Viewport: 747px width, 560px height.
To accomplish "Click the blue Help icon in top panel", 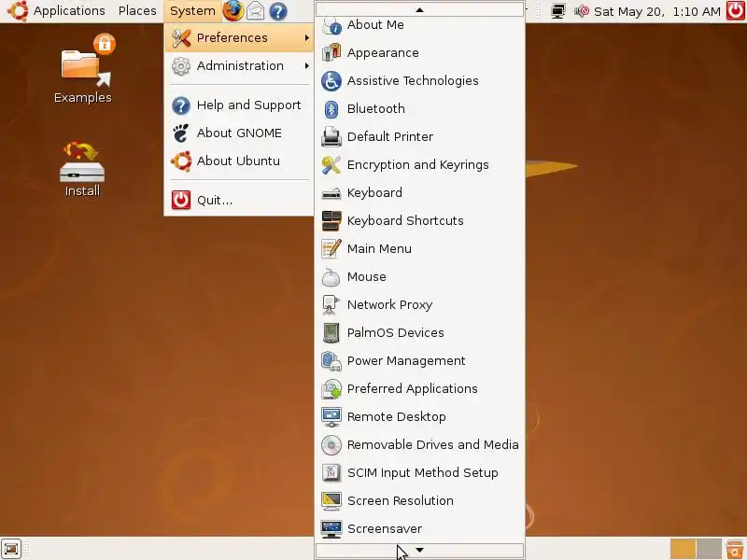I will click(x=277, y=11).
